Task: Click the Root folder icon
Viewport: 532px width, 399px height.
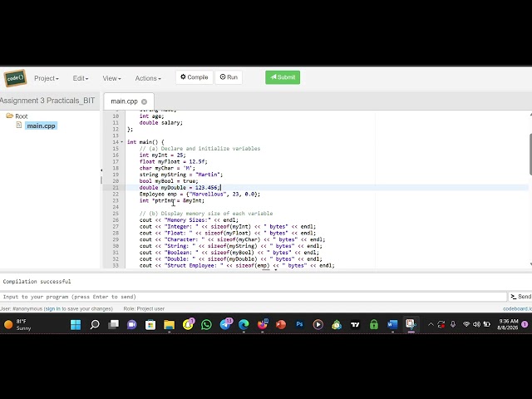Action: (x=9, y=116)
